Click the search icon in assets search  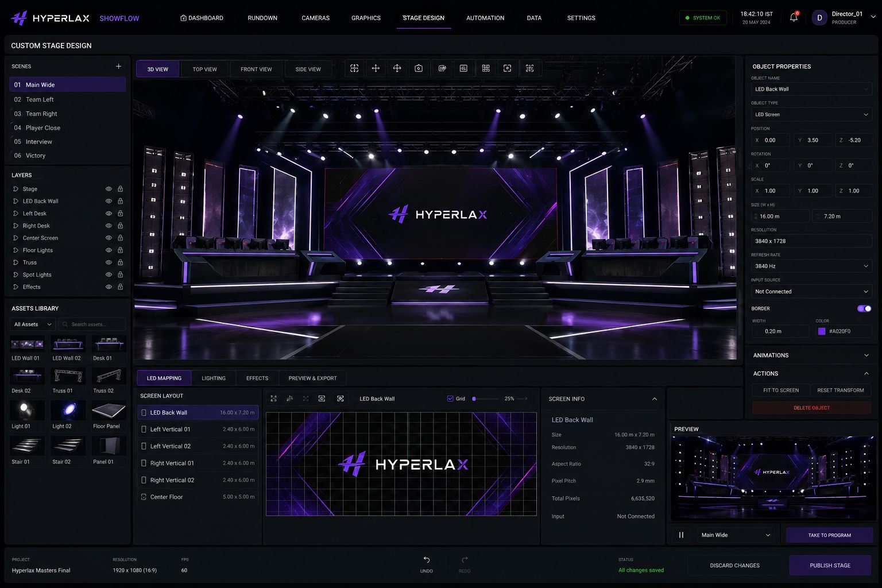coord(65,324)
